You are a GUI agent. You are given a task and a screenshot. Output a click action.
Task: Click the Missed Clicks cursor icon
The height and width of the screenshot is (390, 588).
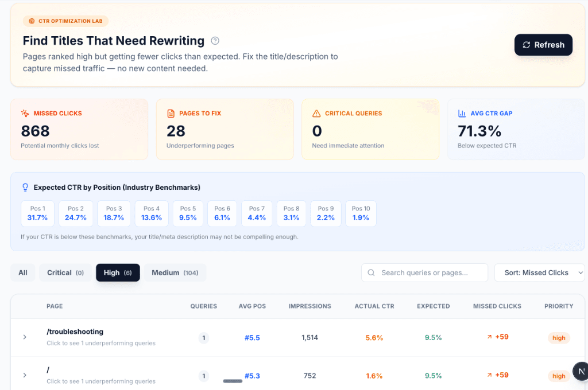[x=25, y=114]
